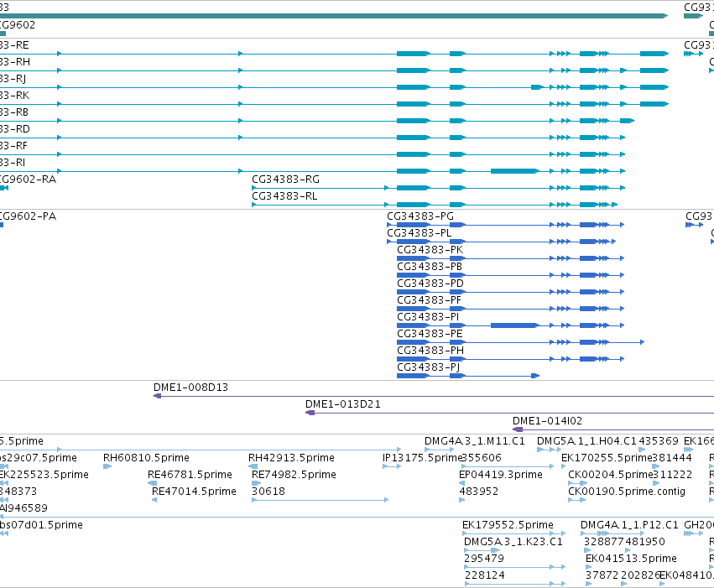Click the alignment line under 30618
The image size is (714, 588).
[x=321, y=500]
